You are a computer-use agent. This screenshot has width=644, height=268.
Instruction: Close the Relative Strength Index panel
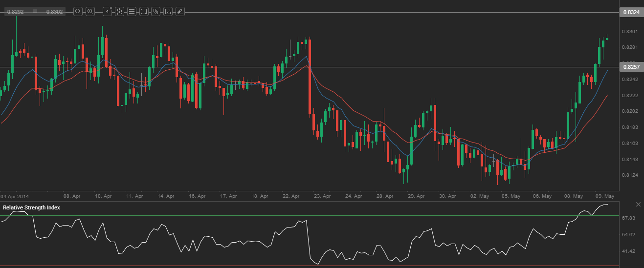pos(638,204)
